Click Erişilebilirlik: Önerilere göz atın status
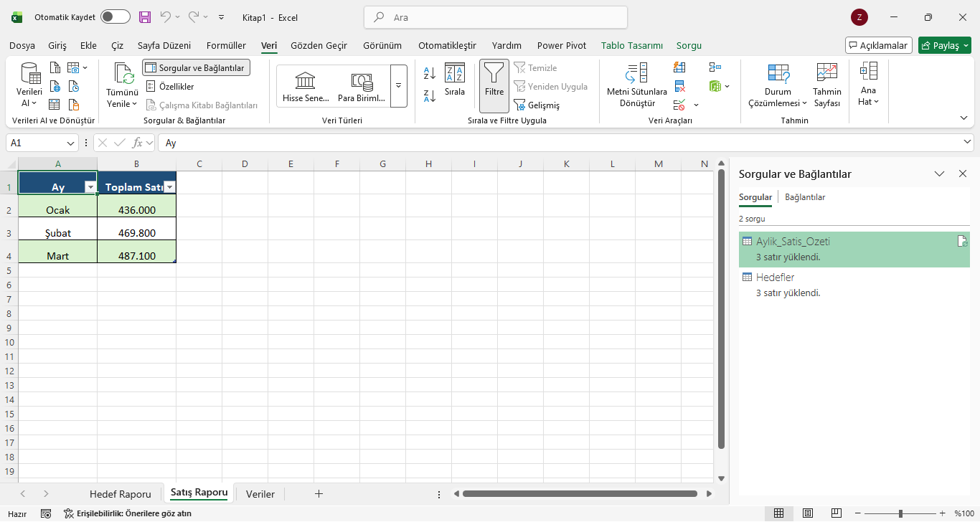 pyautogui.click(x=128, y=513)
